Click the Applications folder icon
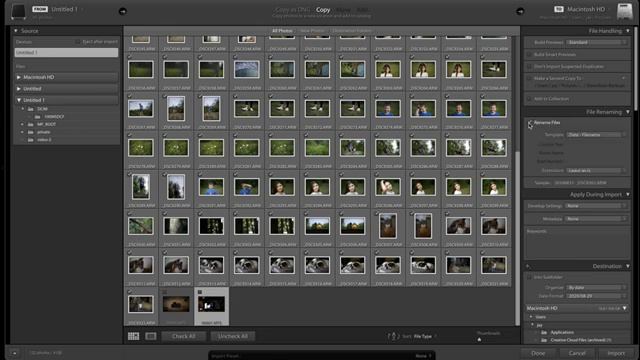The height and width of the screenshot is (360, 640). [544, 332]
